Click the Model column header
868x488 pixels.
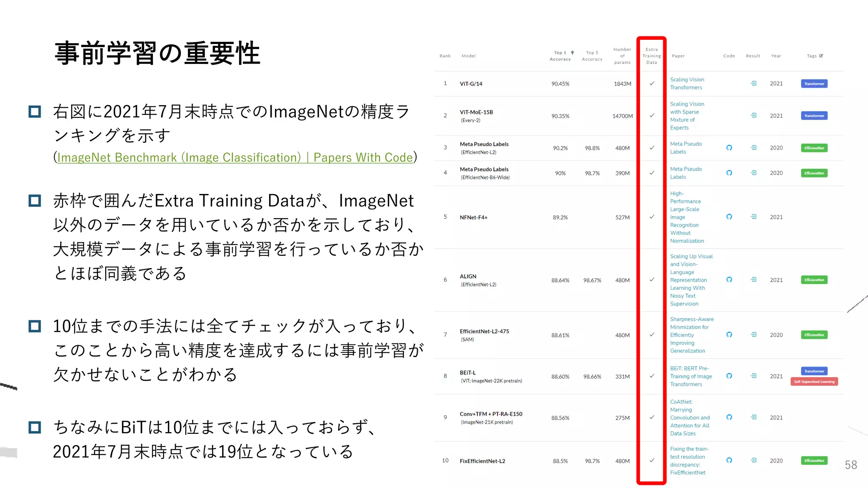coord(468,56)
